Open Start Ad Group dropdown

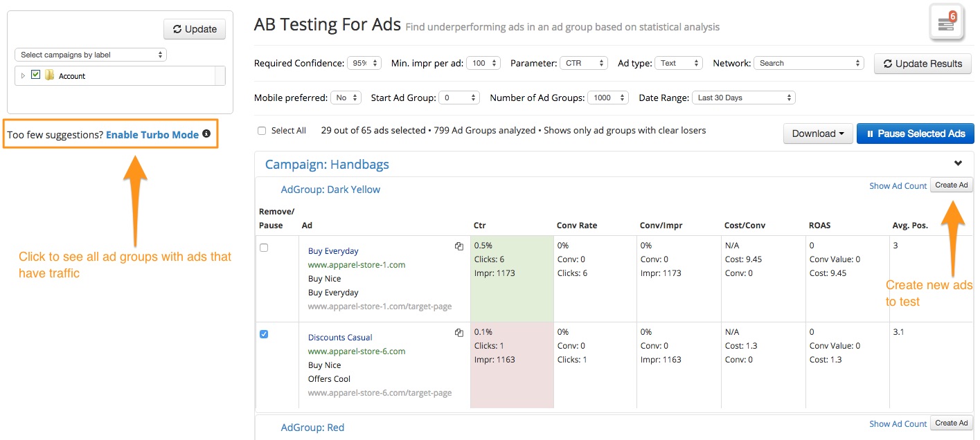click(459, 98)
